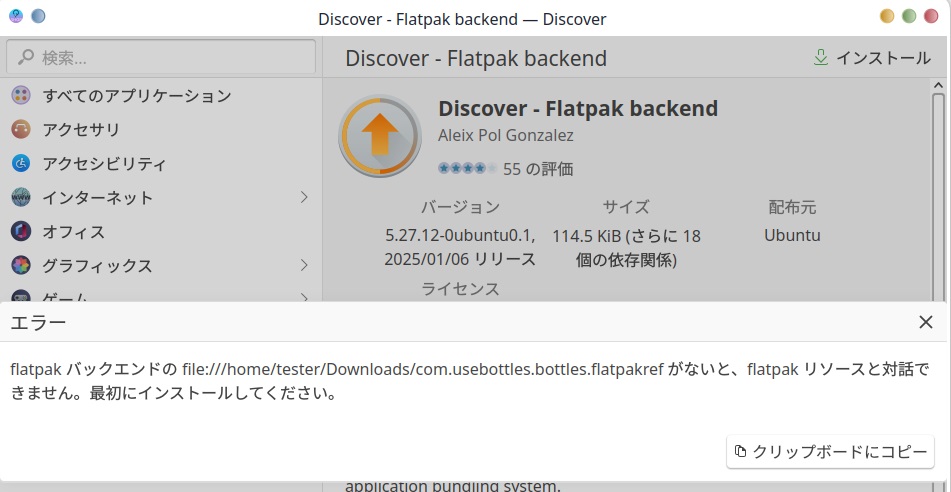Image resolution: width=951 pixels, height=492 pixels.
Task: Open the アクセシビリティ category
Action: tap(104, 164)
